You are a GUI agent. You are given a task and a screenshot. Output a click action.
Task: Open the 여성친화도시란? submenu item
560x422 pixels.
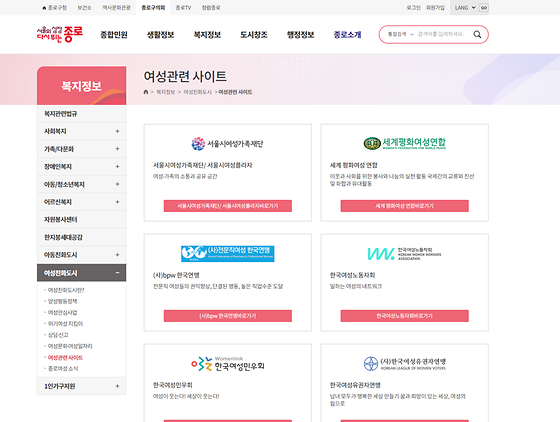pyautogui.click(x=66, y=290)
